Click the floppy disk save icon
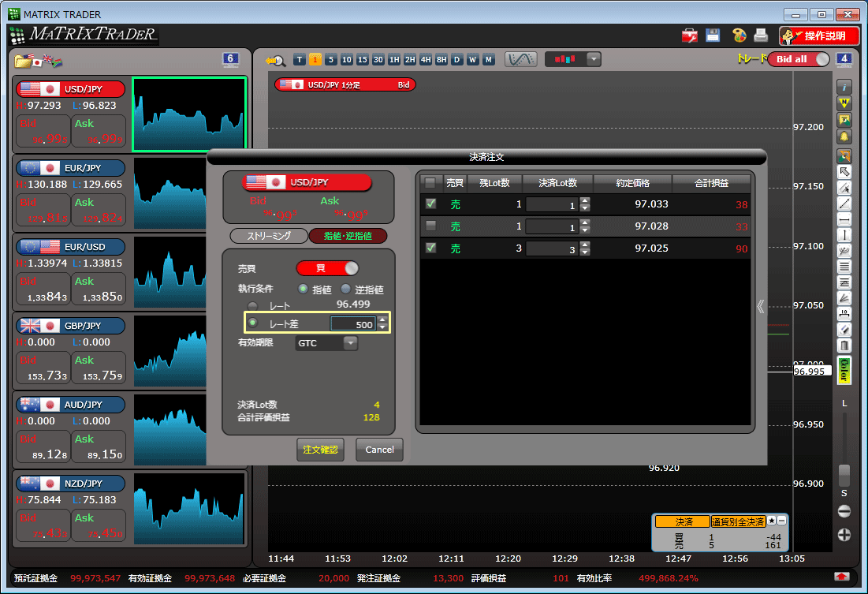This screenshot has height=594, width=868. click(x=713, y=35)
